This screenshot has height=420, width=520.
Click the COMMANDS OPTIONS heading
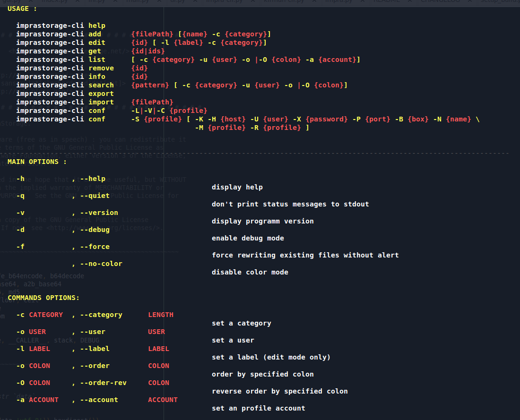click(43, 298)
